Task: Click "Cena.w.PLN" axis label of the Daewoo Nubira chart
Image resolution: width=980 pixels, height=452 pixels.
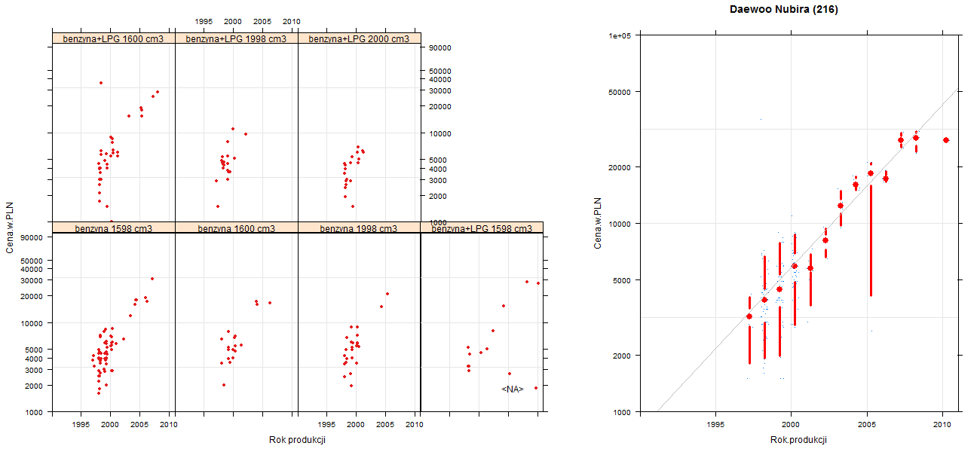Action: (597, 223)
